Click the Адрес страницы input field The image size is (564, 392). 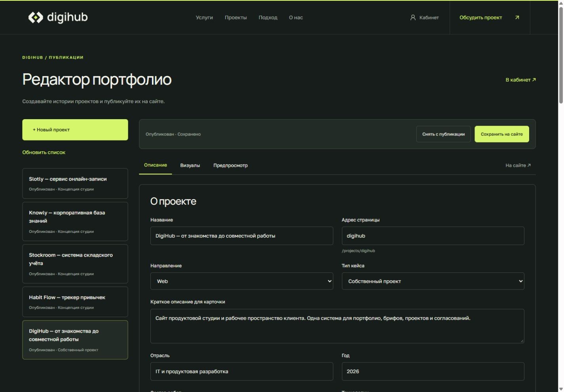coord(433,236)
